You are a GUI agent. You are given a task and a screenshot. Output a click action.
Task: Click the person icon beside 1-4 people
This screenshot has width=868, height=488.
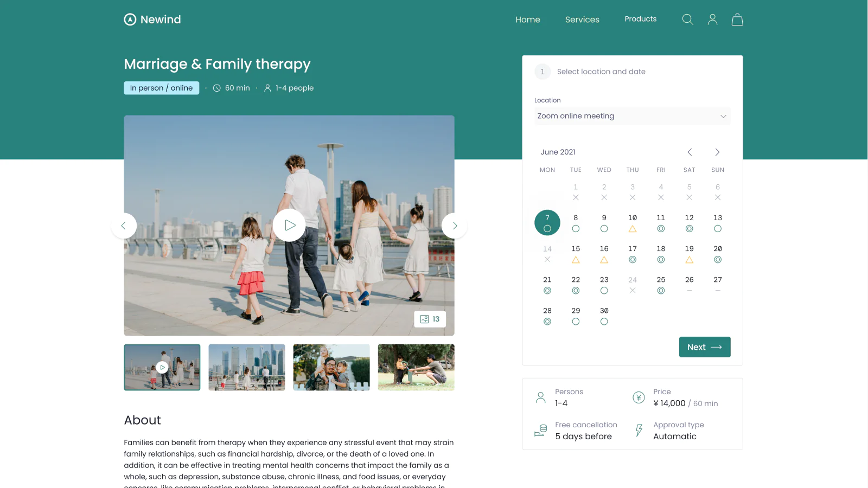[x=267, y=88]
